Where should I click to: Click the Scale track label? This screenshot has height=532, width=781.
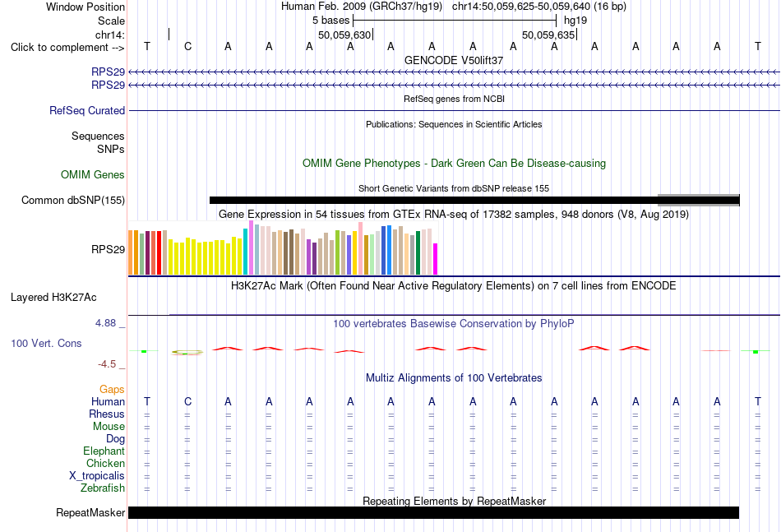[111, 21]
